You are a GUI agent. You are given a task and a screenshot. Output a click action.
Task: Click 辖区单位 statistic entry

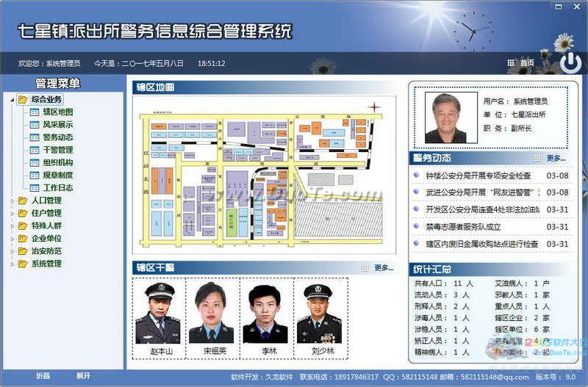pyautogui.click(x=522, y=330)
